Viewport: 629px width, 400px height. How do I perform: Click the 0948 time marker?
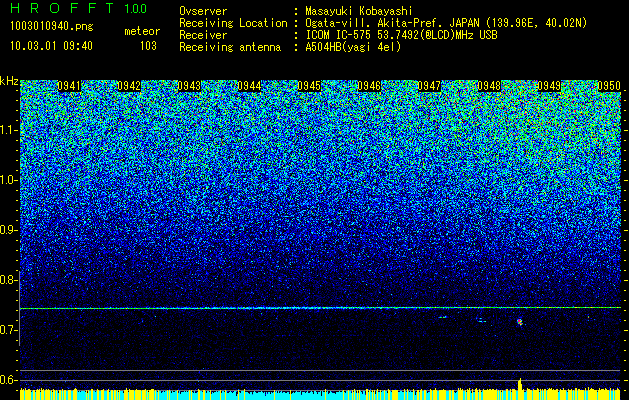(x=489, y=86)
